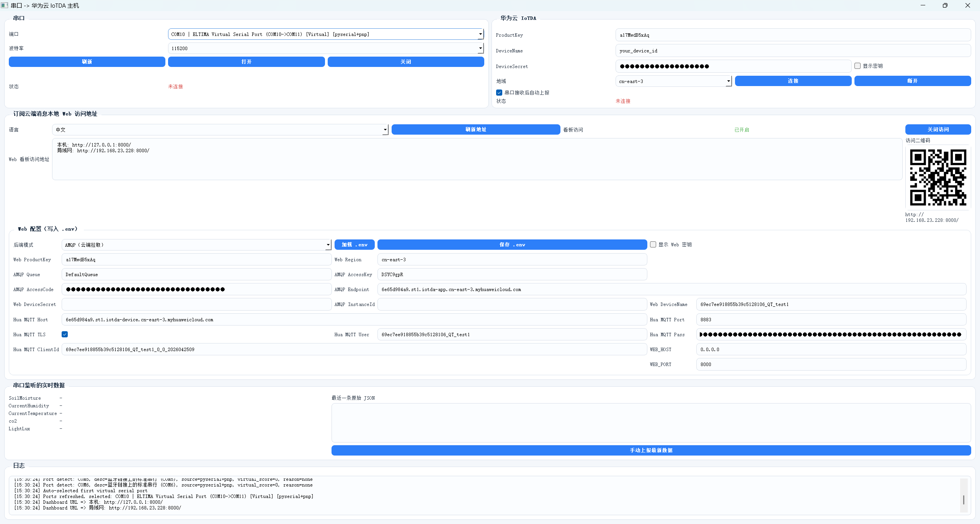
Task: Click the LightLux data label
Action: pos(20,428)
